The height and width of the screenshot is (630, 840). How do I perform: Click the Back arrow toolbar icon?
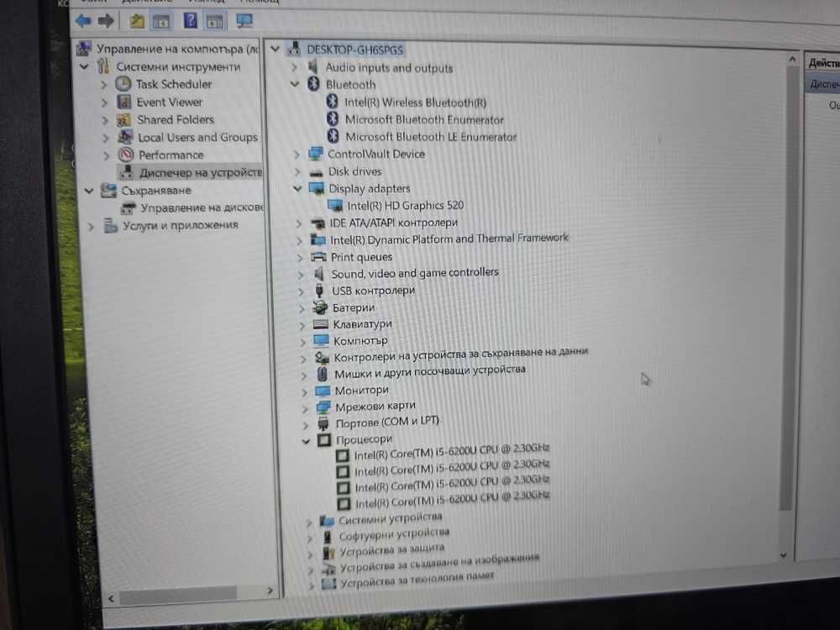83,21
